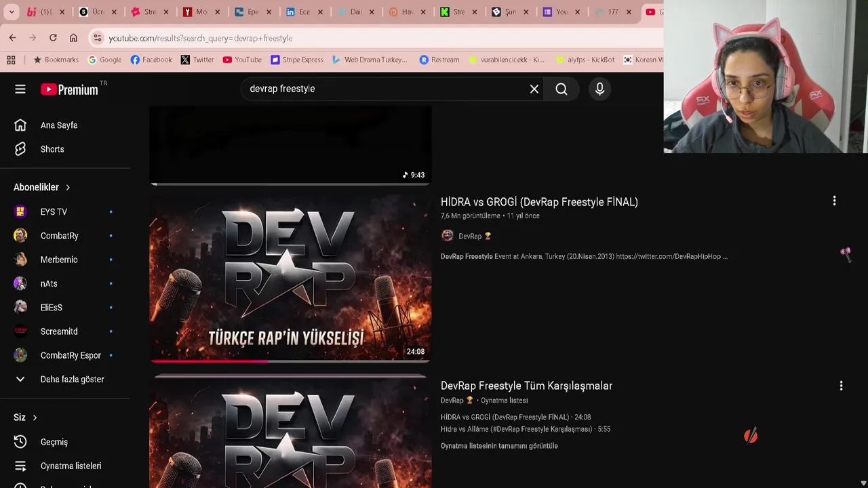Switch to the 'Hav' browser tab
868x488 pixels.
[x=407, y=12]
